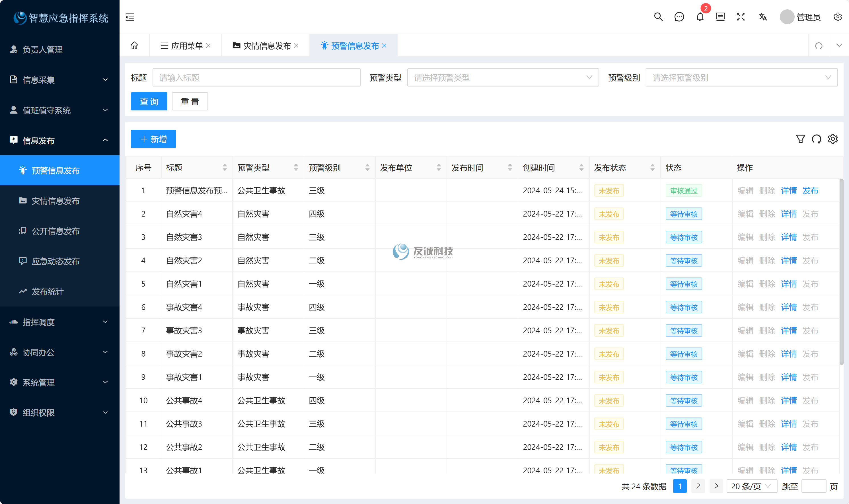Screen dimensions: 849x504
Task: Open the tabs dropdown chevron
Action: (x=839, y=46)
